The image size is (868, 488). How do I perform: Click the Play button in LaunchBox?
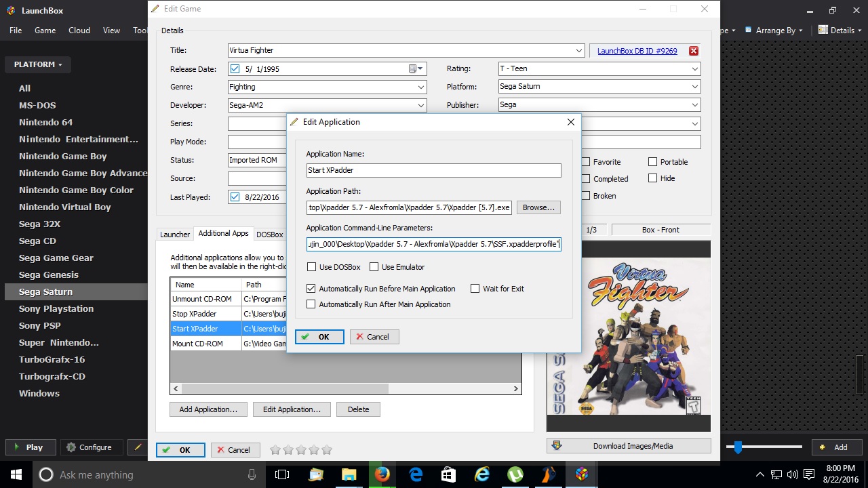point(29,447)
